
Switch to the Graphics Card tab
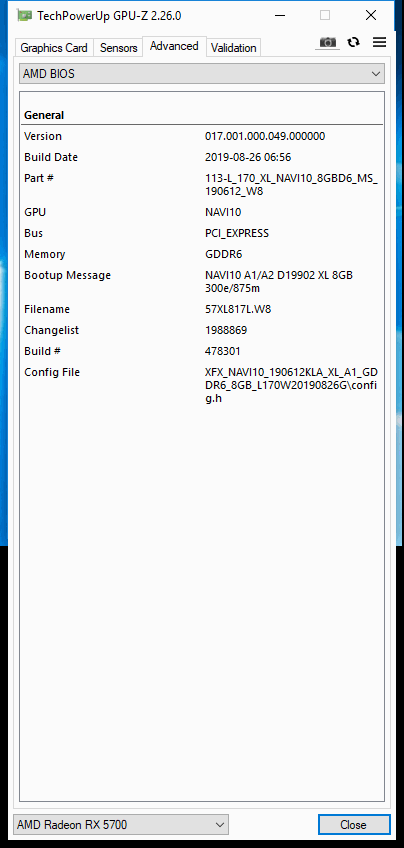point(54,48)
